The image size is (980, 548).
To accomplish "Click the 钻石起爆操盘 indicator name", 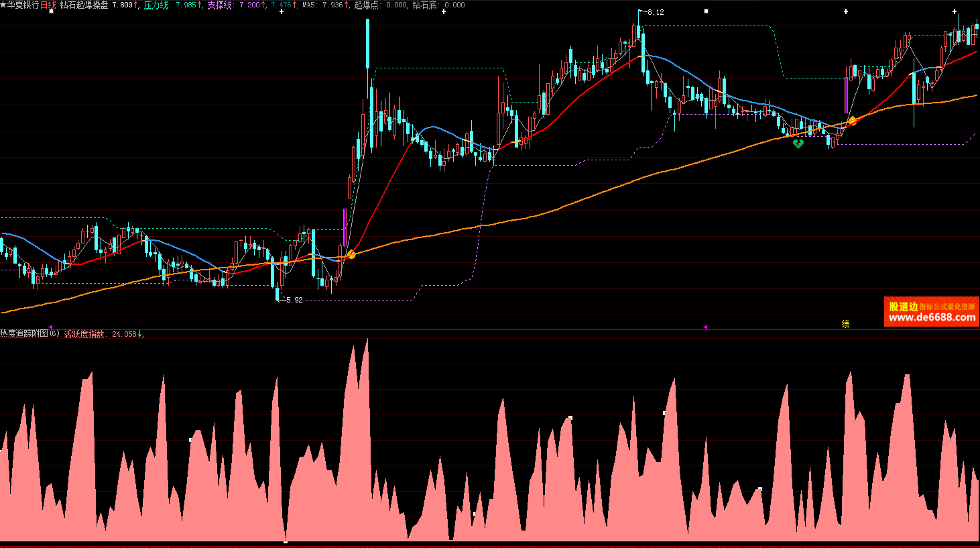I will coord(84,5).
